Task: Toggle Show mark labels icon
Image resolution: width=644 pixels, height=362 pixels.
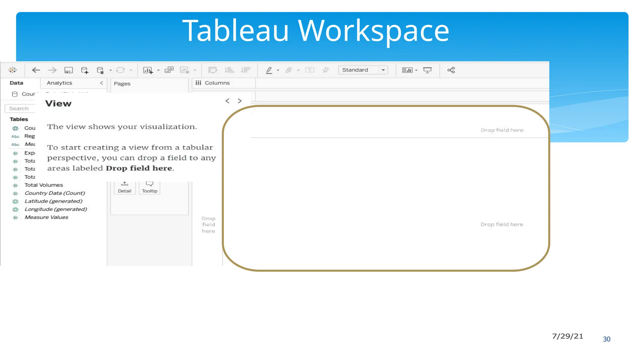Action: point(310,70)
